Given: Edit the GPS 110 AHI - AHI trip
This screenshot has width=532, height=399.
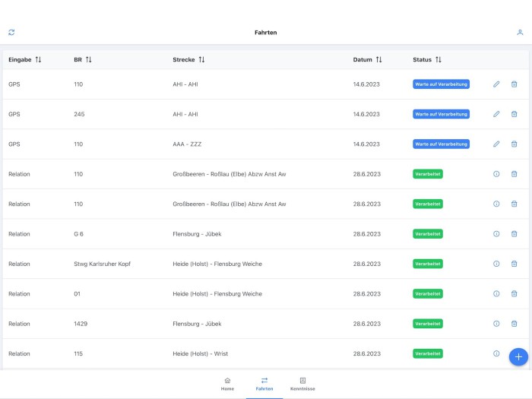Looking at the screenshot, I should 496,84.
